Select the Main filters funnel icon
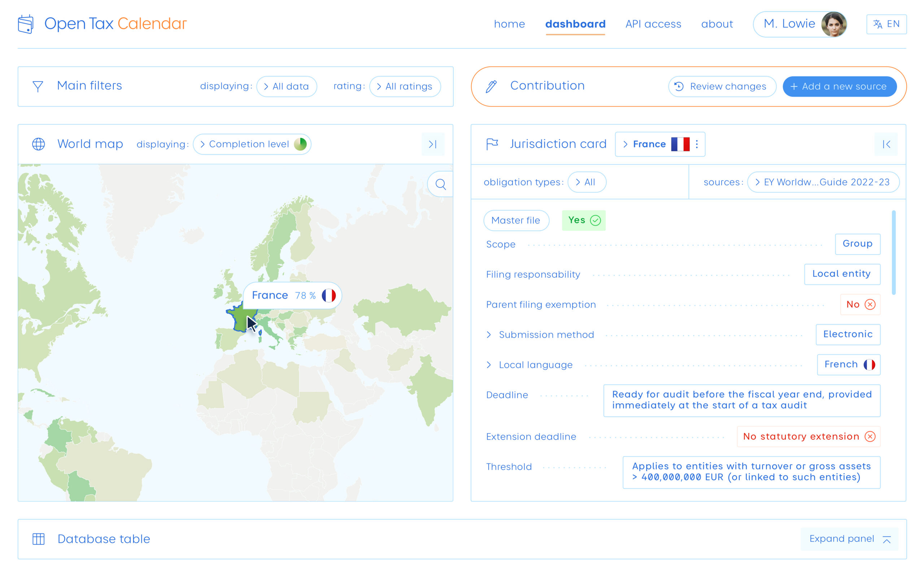 coord(38,86)
